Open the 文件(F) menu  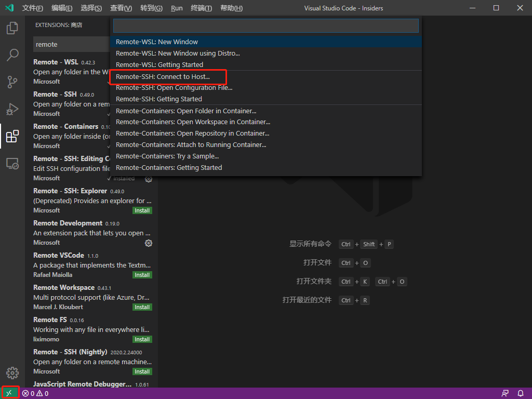coord(33,8)
